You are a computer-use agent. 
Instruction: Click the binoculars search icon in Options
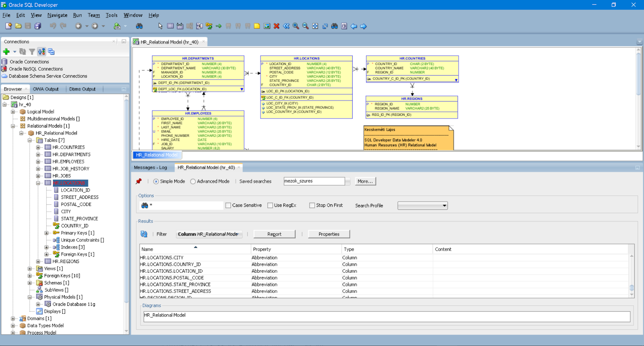click(x=144, y=205)
